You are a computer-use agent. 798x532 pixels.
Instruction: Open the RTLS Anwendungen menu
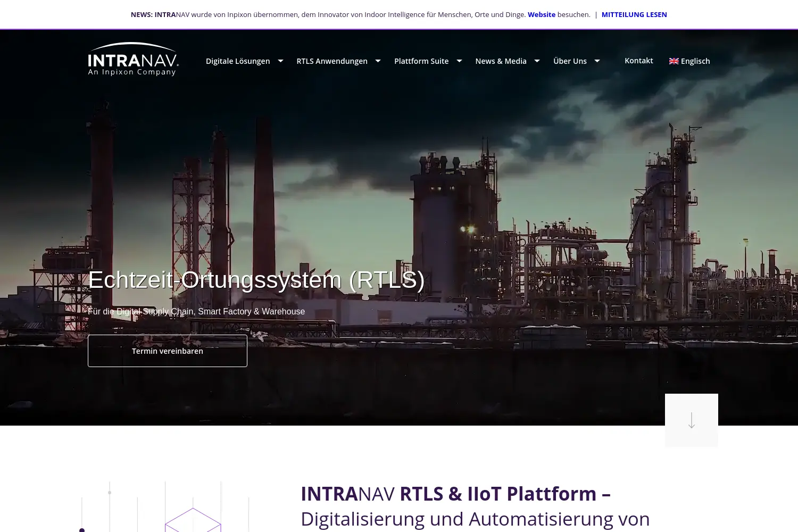click(x=332, y=61)
